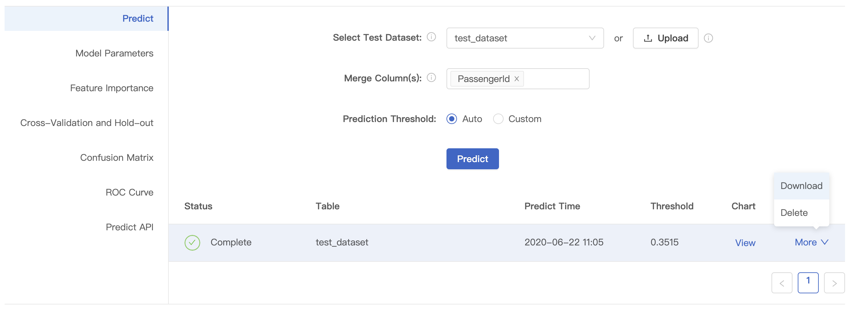Click the Upload button

tap(665, 38)
